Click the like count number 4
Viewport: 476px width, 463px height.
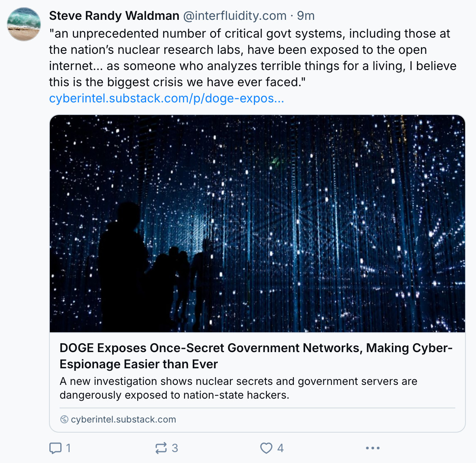coord(280,448)
